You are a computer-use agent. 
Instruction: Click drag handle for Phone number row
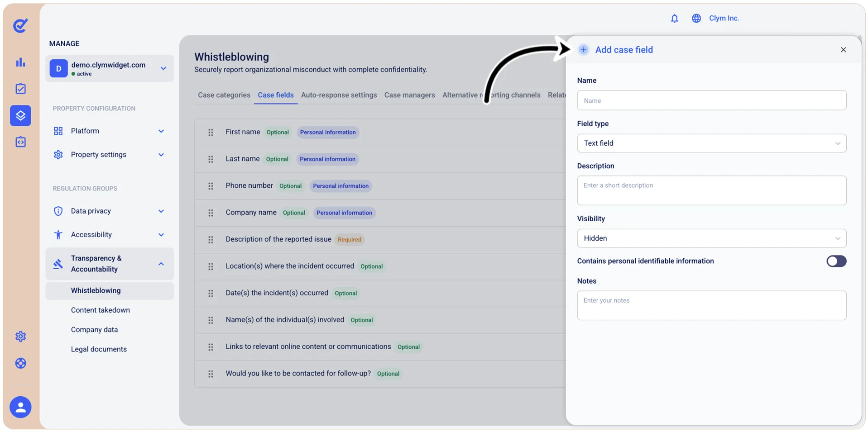point(211,186)
